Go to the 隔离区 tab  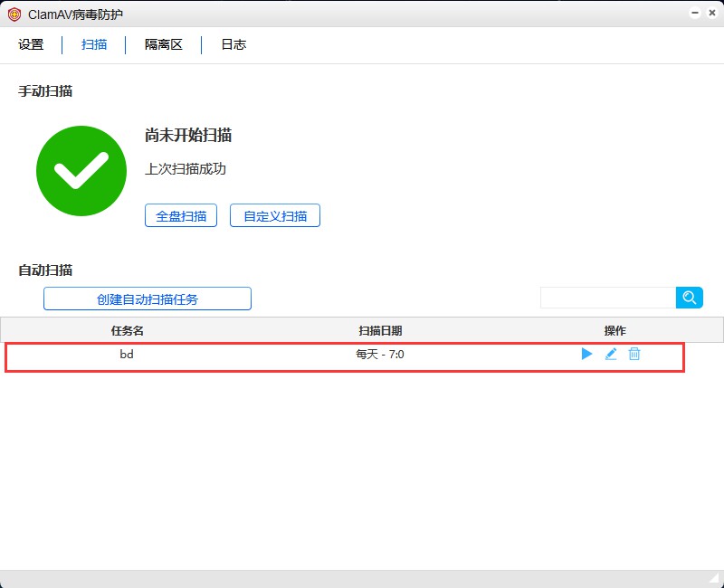click(x=164, y=44)
